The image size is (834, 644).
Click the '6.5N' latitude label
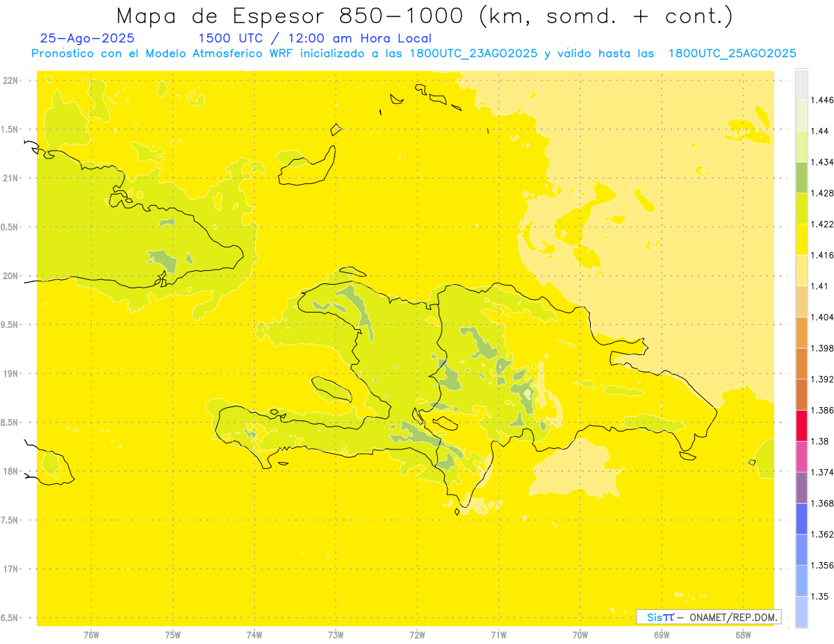click(10, 618)
